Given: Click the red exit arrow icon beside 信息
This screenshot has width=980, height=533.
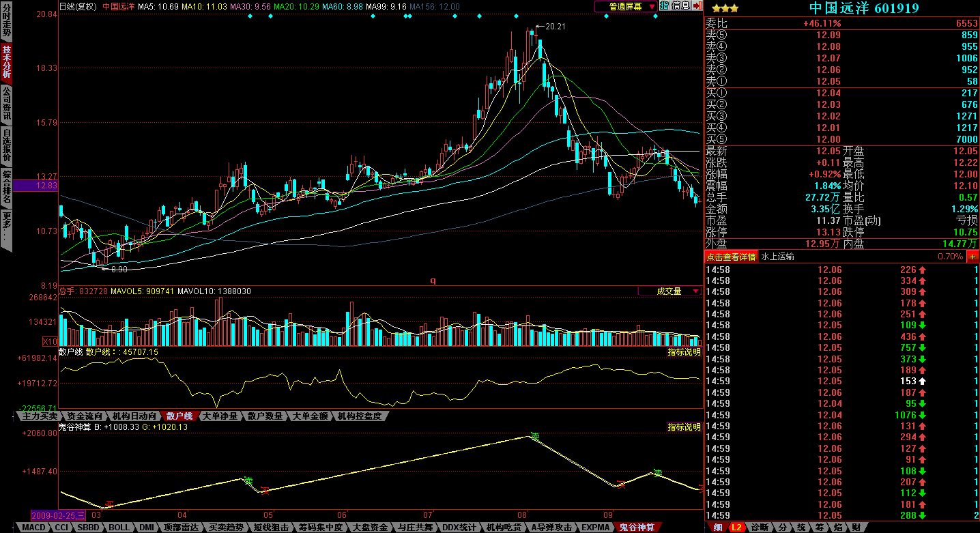Looking at the screenshot, I should click(697, 5).
